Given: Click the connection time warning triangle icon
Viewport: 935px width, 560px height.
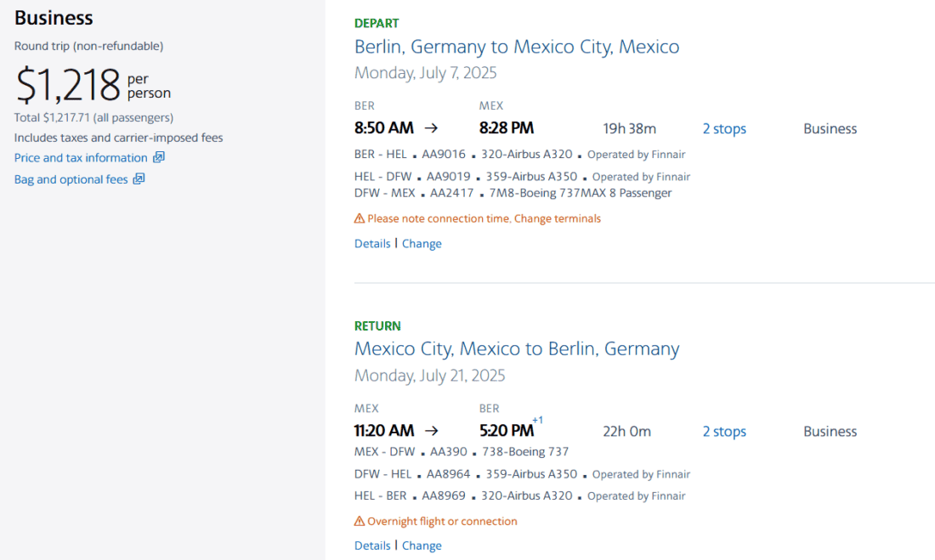Looking at the screenshot, I should click(360, 219).
